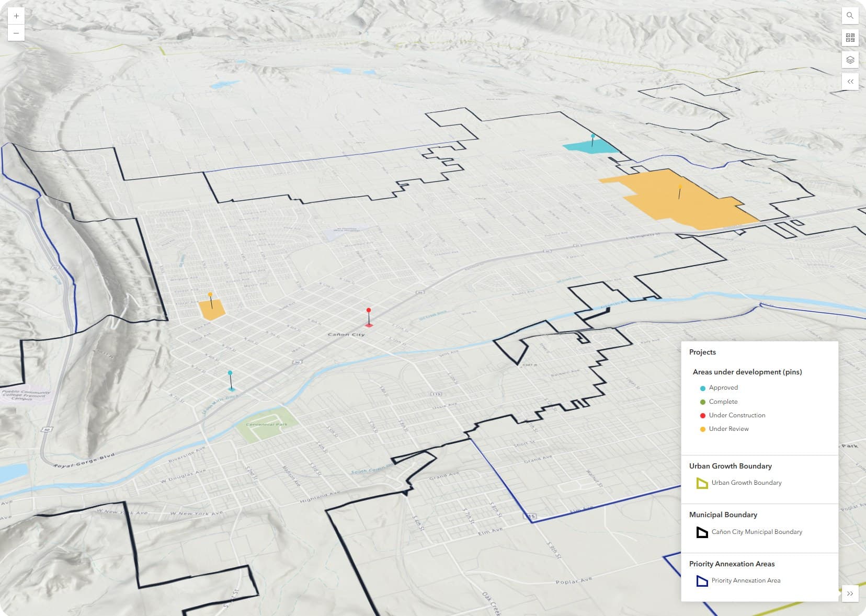Click the teal Approved pin near Centennial Park
This screenshot has width=866, height=616.
[230, 373]
